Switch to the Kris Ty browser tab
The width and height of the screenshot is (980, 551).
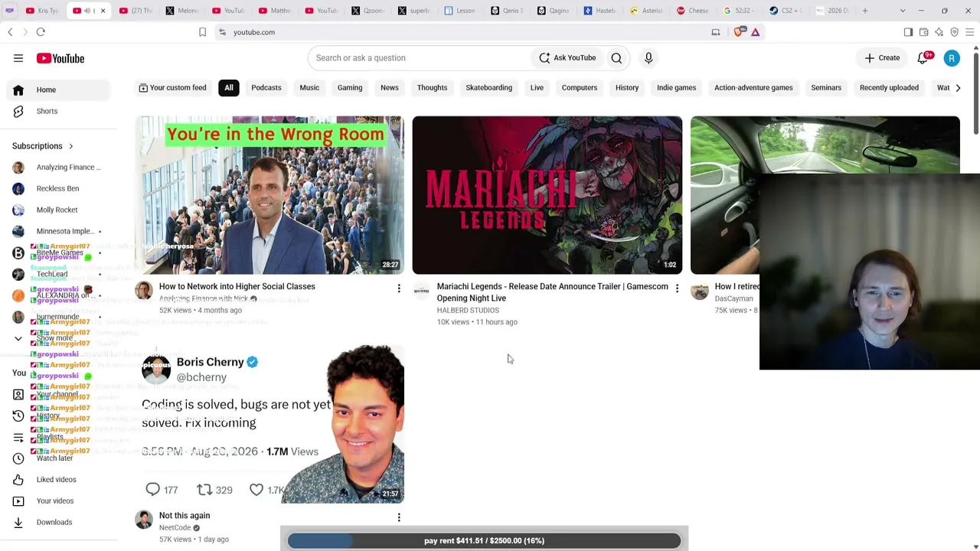click(x=42, y=11)
